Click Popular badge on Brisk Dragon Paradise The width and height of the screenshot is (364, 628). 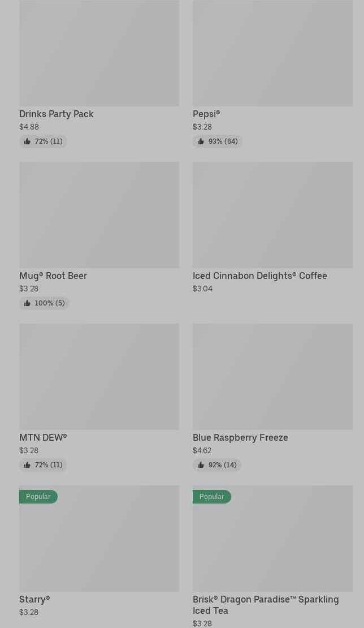212,497
